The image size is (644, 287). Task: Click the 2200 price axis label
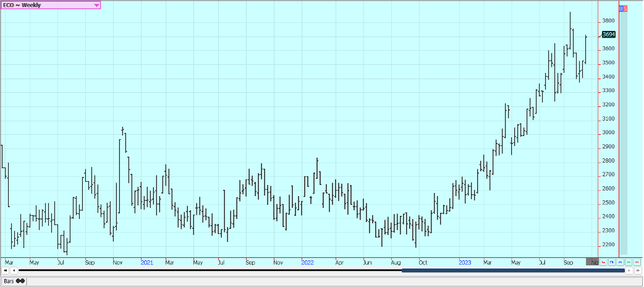point(608,245)
